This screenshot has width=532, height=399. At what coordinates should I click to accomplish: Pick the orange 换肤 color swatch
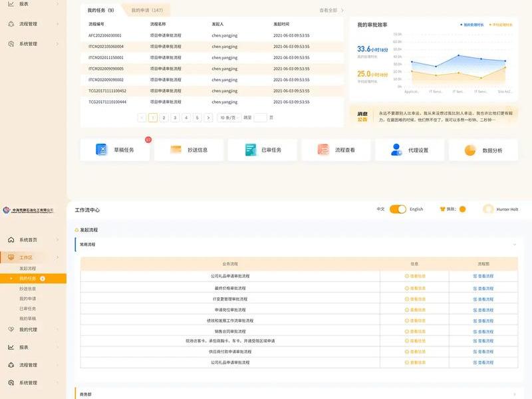(x=462, y=209)
